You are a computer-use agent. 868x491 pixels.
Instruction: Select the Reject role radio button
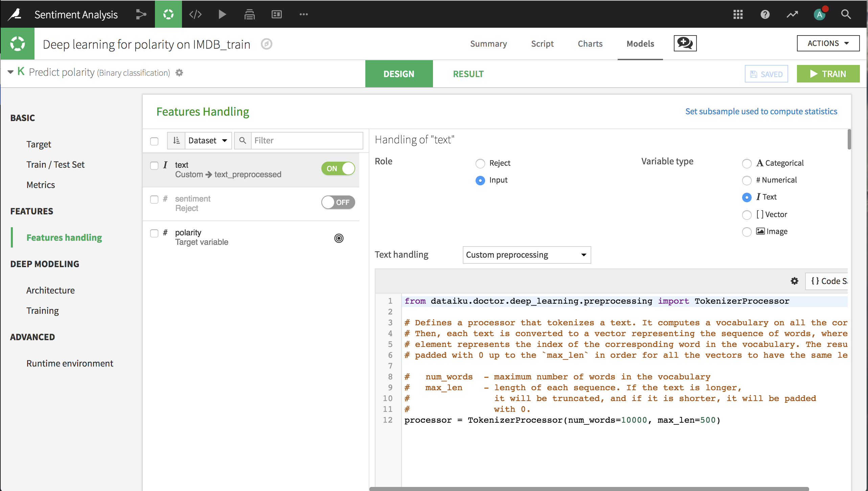click(480, 163)
